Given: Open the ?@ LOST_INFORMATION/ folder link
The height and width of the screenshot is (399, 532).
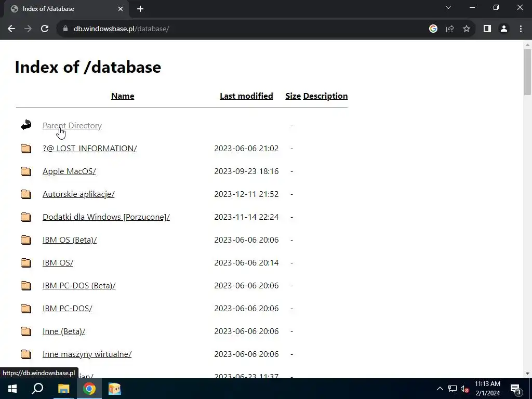Looking at the screenshot, I should (x=89, y=148).
